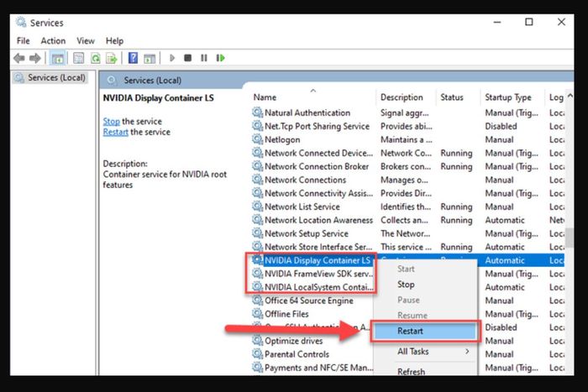Viewport: 588px width, 392px height.
Task: Select the Network Location Awareness row
Action: tap(407, 220)
